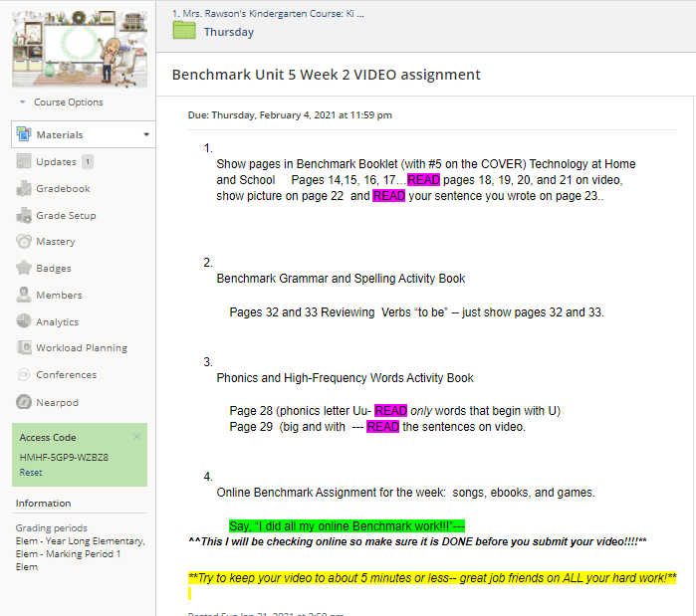The height and width of the screenshot is (616, 696).
Task: Expand the Materials dropdown arrow
Action: [x=146, y=134]
